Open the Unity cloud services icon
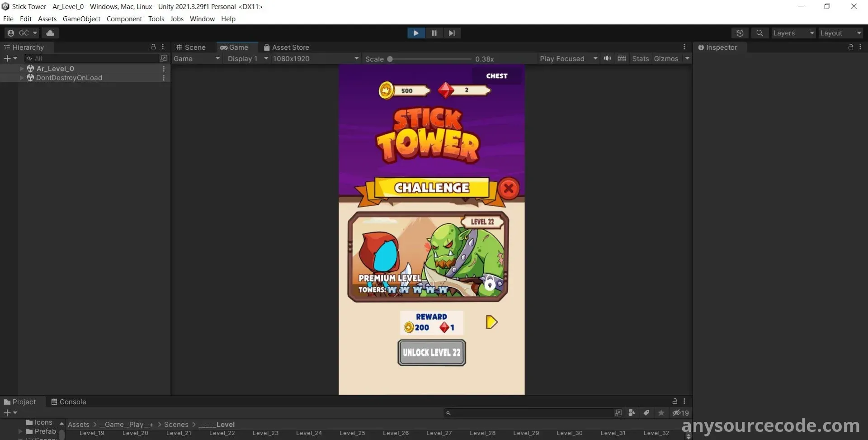This screenshot has height=440, width=868. click(50, 33)
